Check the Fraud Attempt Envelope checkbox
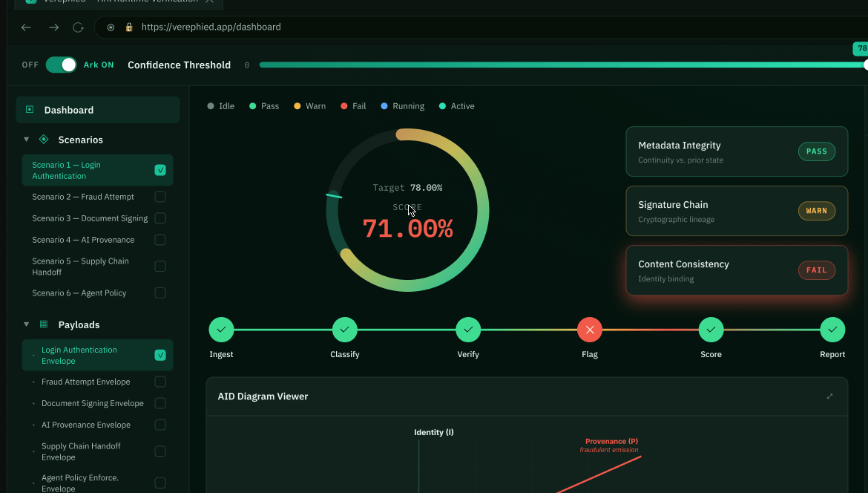868x493 pixels. coord(160,382)
